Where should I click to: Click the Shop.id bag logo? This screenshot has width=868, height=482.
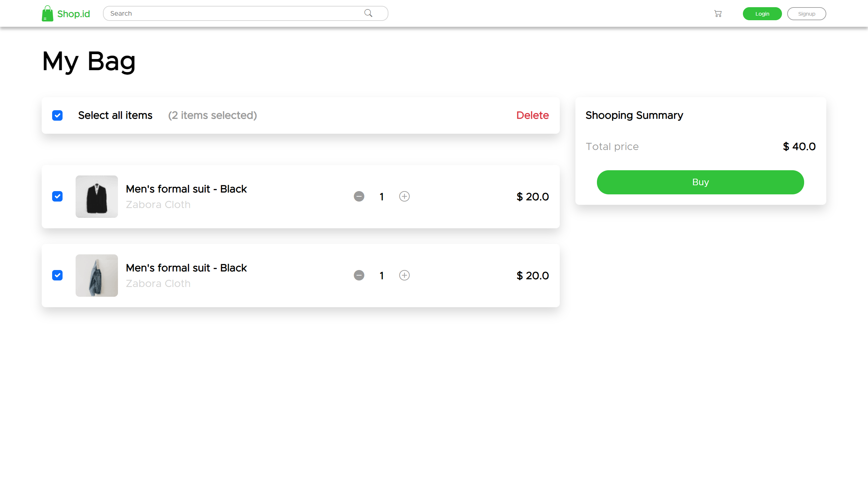pyautogui.click(x=48, y=13)
